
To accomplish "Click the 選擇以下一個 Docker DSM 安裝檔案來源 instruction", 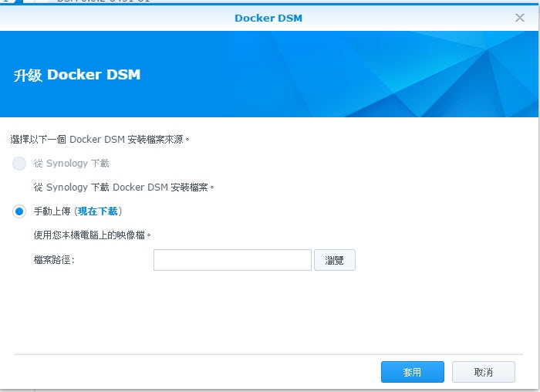I will point(100,140).
